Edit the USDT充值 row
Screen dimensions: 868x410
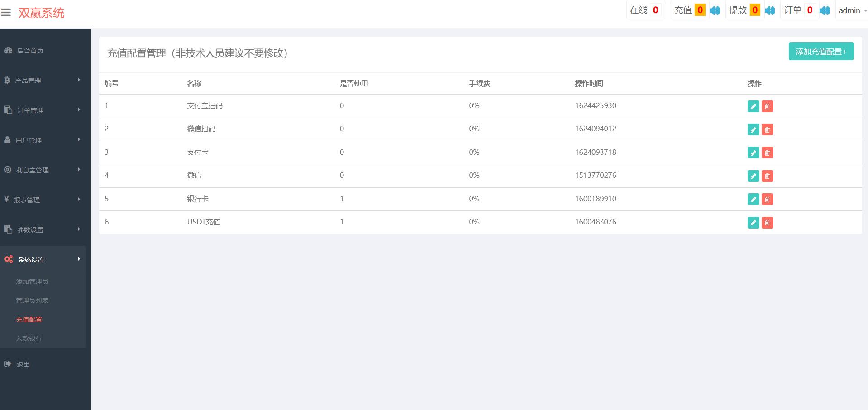[753, 222]
